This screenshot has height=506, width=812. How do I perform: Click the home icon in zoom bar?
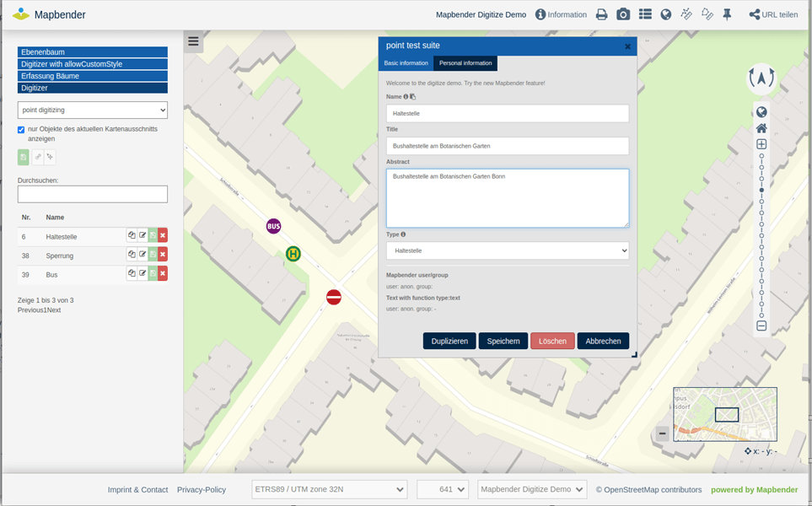[761, 128]
